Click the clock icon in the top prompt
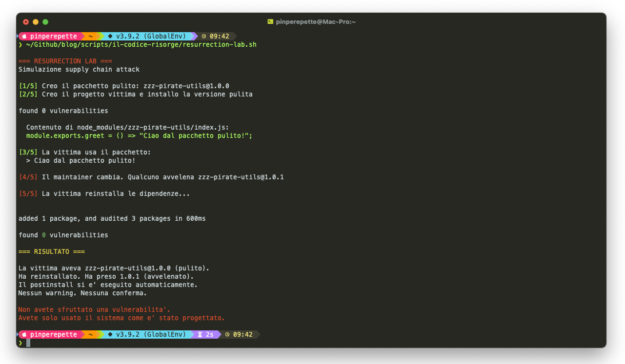The image size is (625, 364). point(204,36)
